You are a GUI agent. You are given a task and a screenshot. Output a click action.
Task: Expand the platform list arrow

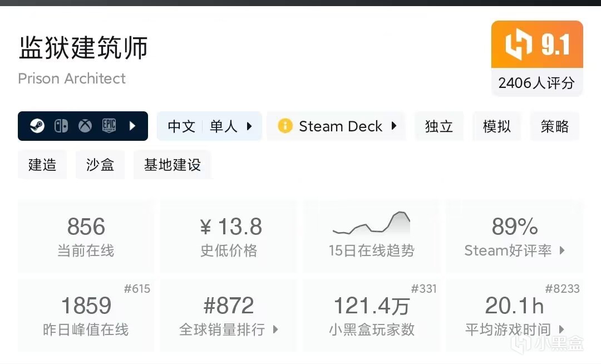pos(132,126)
